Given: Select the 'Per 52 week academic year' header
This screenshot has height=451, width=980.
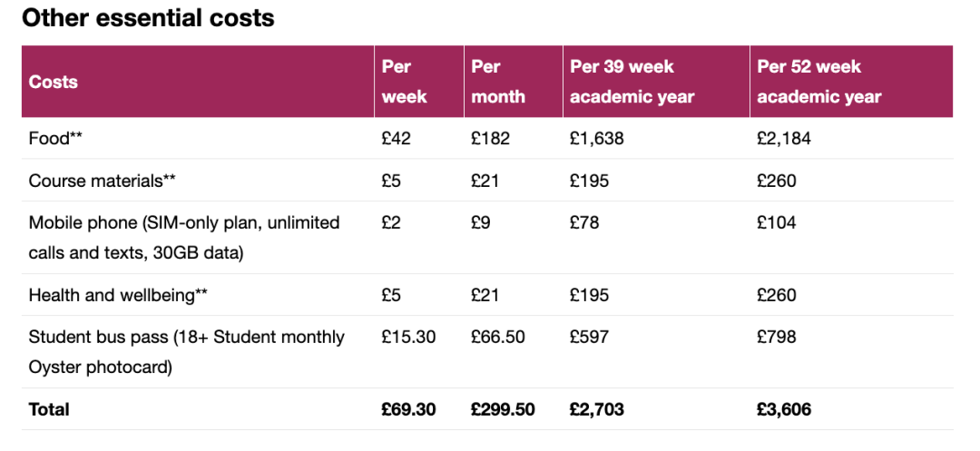Looking at the screenshot, I should [819, 82].
